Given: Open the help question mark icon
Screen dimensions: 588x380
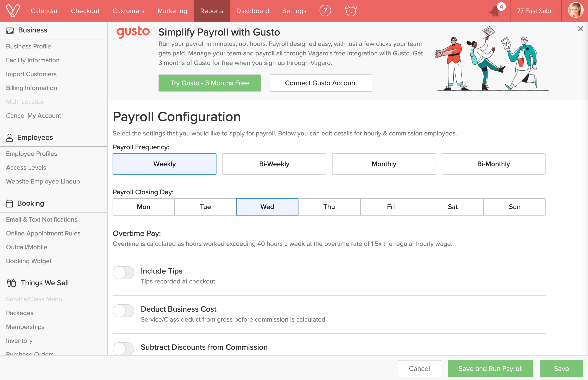Looking at the screenshot, I should click(x=325, y=11).
